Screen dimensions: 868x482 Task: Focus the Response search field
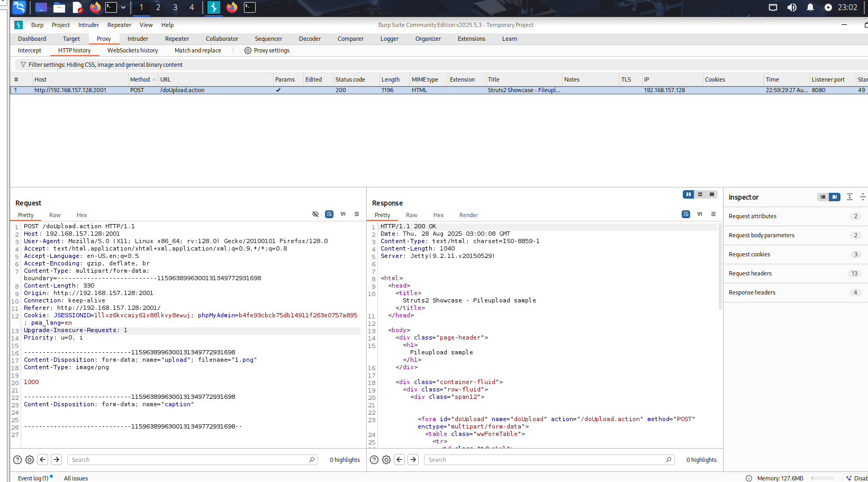tap(549, 460)
